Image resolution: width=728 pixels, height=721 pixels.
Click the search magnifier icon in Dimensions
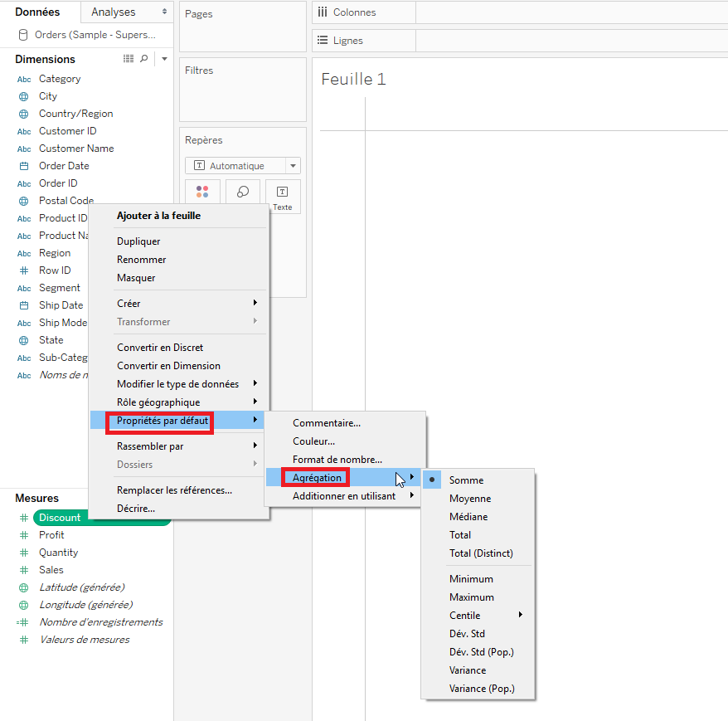(144, 59)
